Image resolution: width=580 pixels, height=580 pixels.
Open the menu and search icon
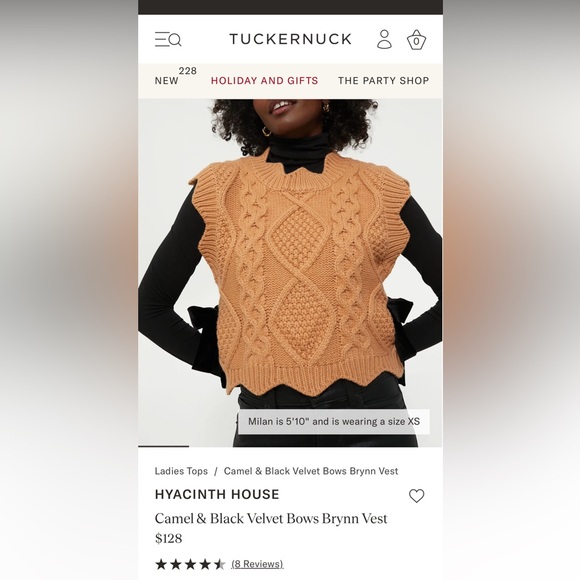click(x=168, y=39)
